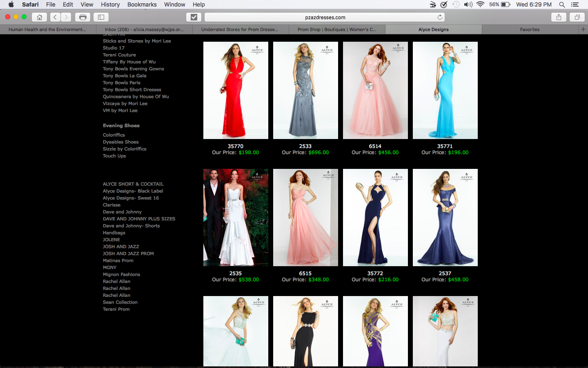Print the current page from toolbar
The height and width of the screenshot is (368, 588).
[x=83, y=17]
